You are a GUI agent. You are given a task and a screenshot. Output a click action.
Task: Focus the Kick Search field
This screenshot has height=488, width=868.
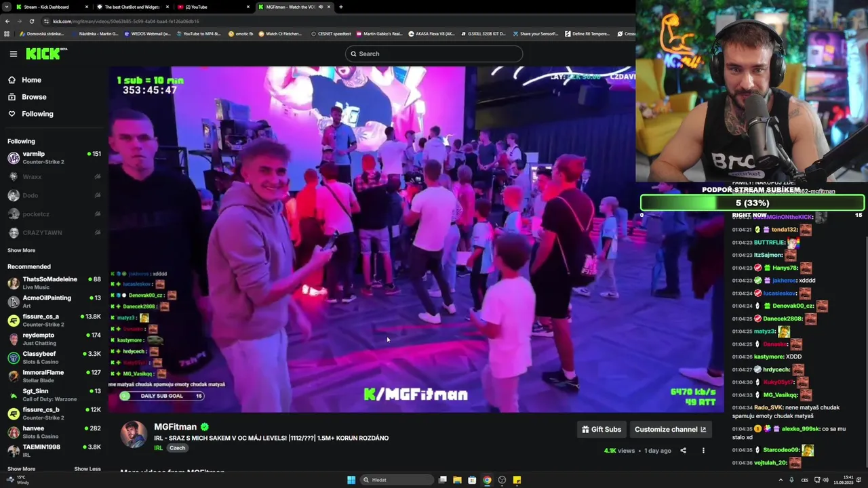434,54
